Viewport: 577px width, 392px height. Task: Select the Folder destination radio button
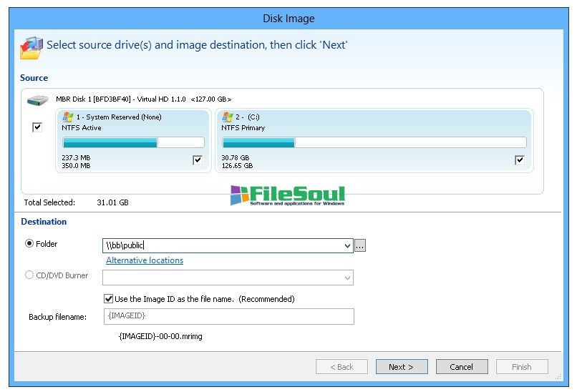29,244
